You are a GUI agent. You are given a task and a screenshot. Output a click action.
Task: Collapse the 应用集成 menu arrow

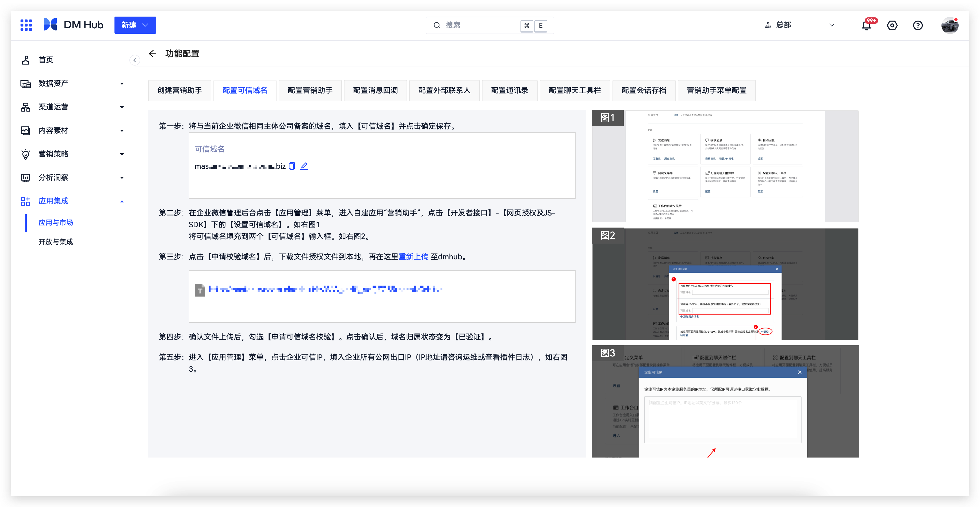(x=122, y=201)
